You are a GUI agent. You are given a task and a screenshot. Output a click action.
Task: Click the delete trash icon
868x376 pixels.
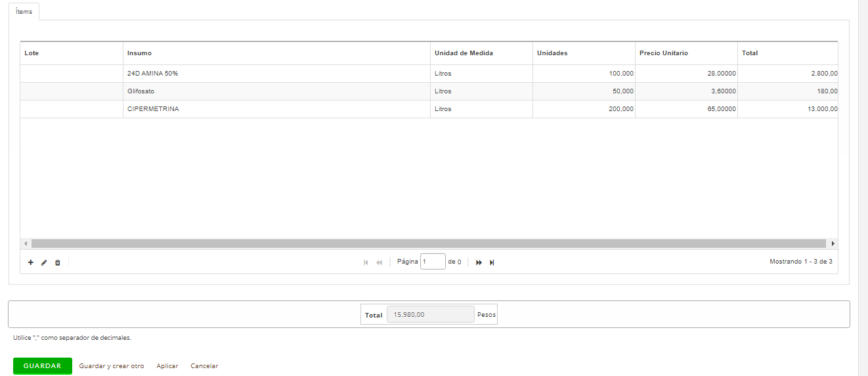(57, 262)
